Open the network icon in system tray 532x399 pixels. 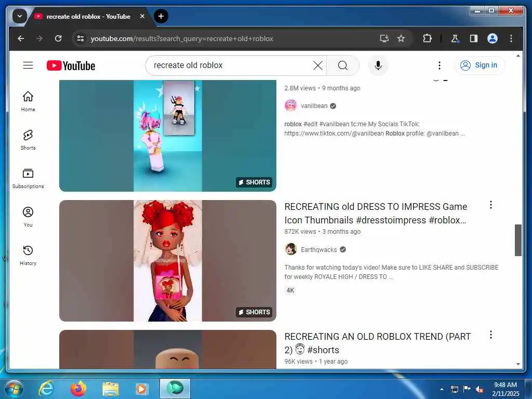tap(454, 389)
